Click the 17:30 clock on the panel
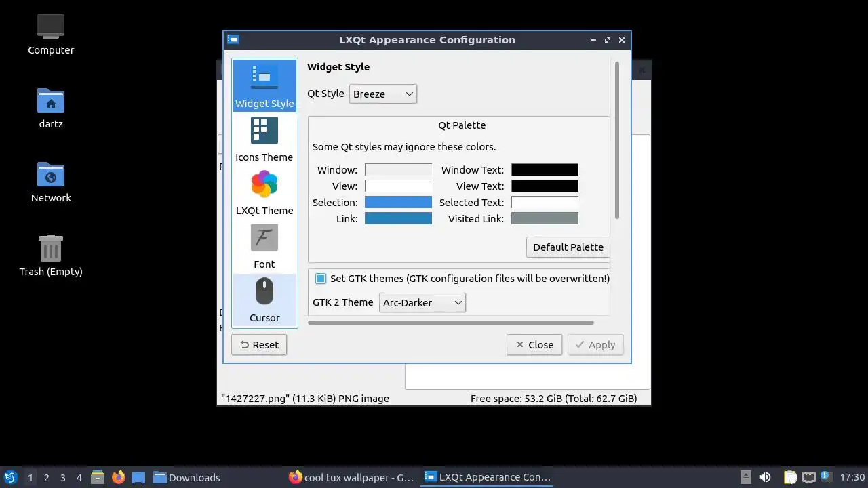This screenshot has width=868, height=488. coord(852,477)
